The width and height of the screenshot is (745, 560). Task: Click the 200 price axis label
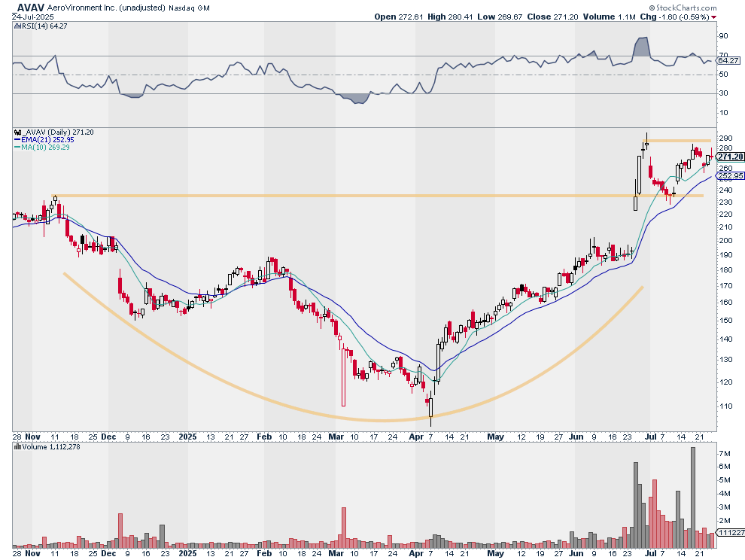(x=725, y=240)
